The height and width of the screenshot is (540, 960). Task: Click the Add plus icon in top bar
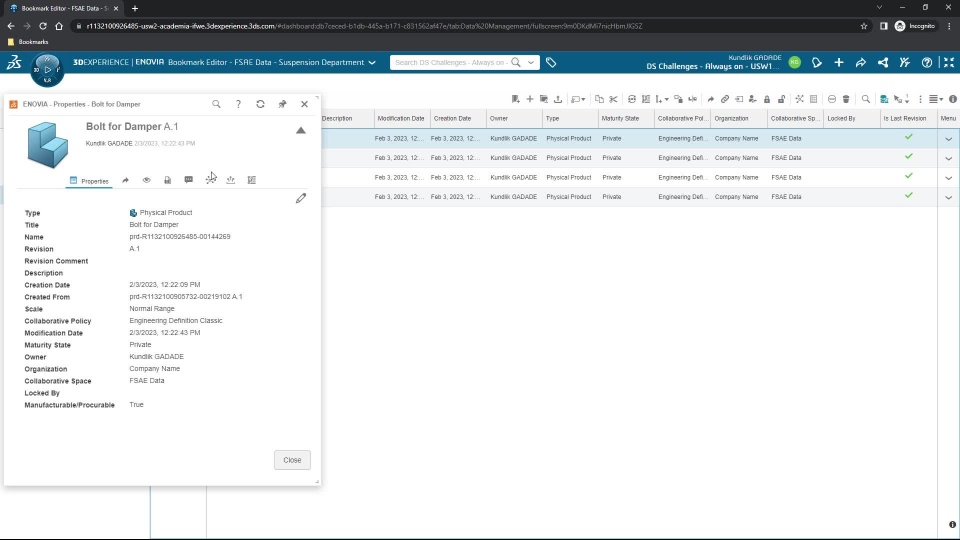839,62
